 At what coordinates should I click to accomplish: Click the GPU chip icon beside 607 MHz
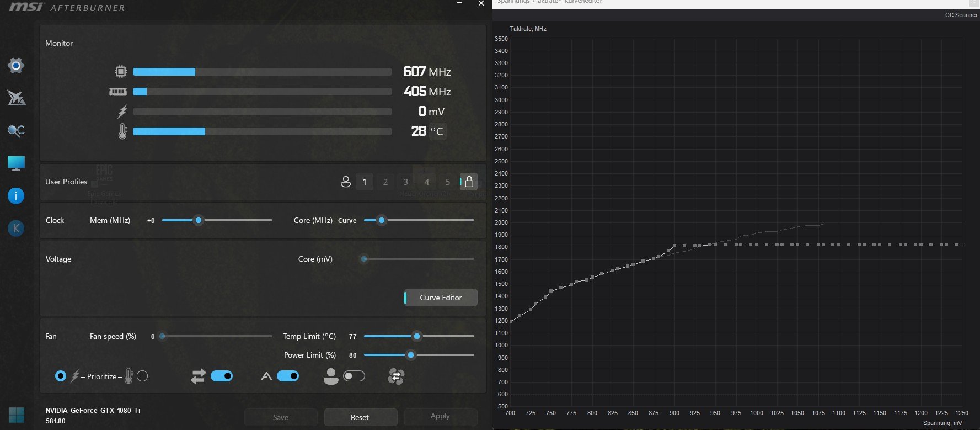121,71
